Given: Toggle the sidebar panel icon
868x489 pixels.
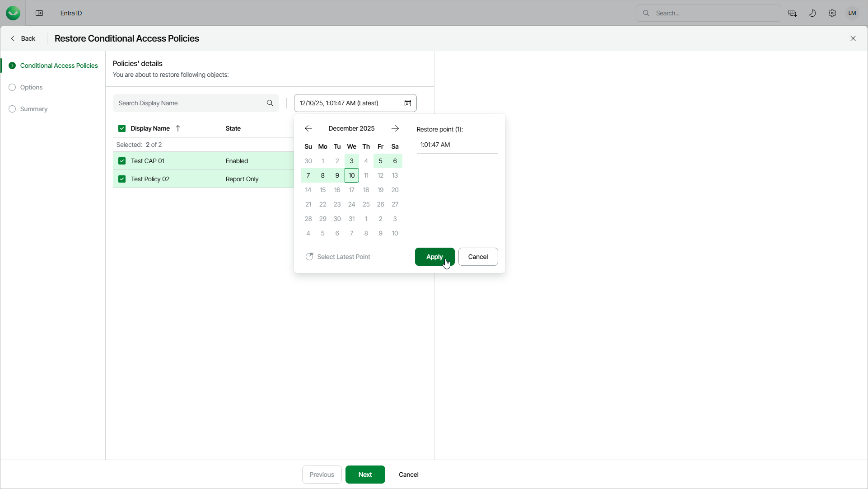Looking at the screenshot, I should (39, 13).
